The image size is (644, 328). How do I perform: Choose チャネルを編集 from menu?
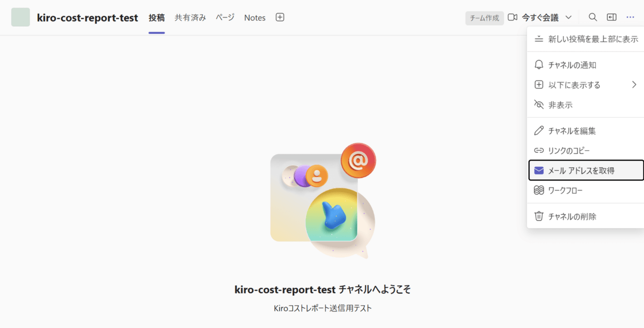[x=586, y=130]
